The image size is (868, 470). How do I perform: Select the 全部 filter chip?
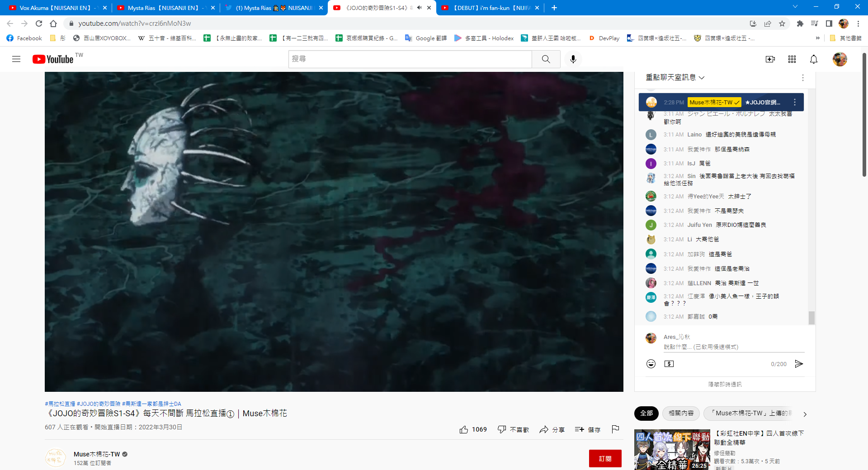pos(646,414)
